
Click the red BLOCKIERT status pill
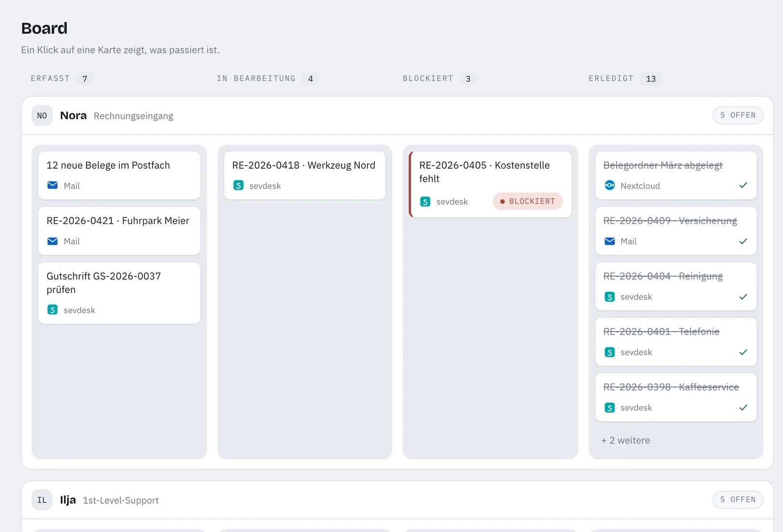pyautogui.click(x=528, y=201)
